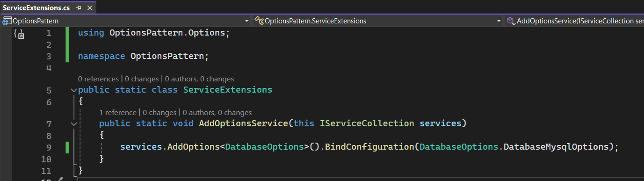This screenshot has width=644, height=181.
Task: Click the OptionsPattern project icon
Action: click(x=7, y=21)
